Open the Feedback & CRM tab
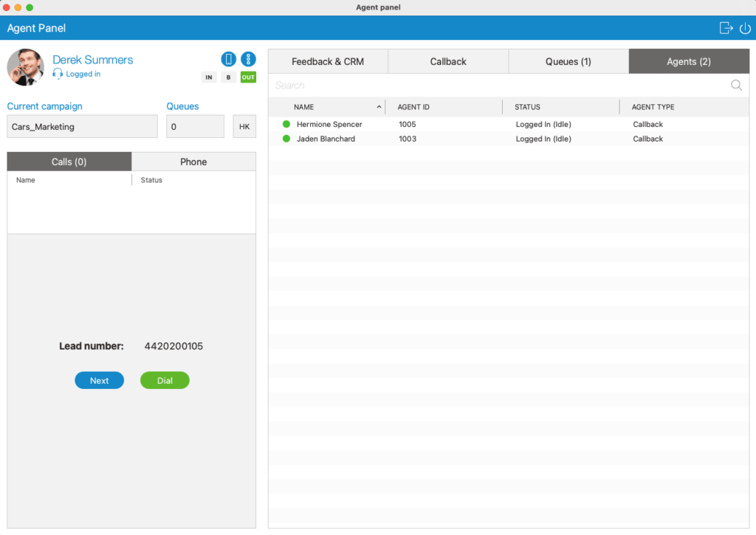Image resolution: width=756 pixels, height=535 pixels. [x=328, y=62]
